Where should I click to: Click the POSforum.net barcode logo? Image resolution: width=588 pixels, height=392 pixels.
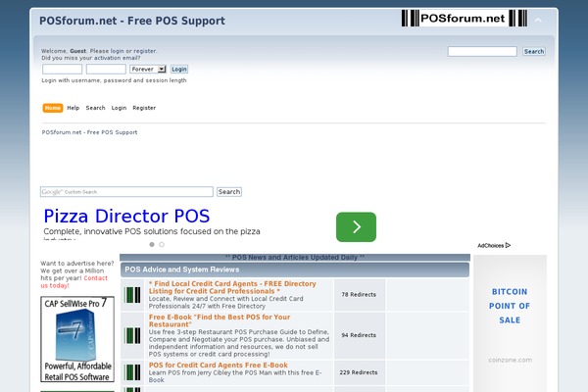[x=465, y=18]
